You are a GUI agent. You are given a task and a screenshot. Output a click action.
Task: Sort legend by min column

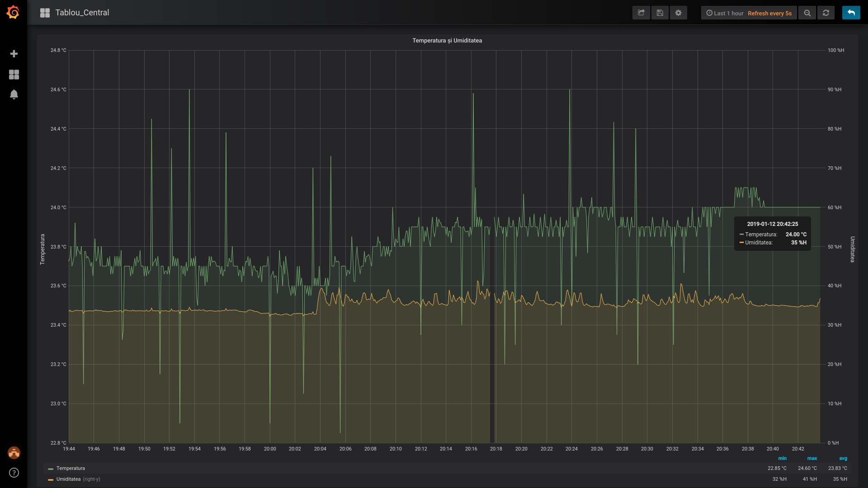coord(782,458)
